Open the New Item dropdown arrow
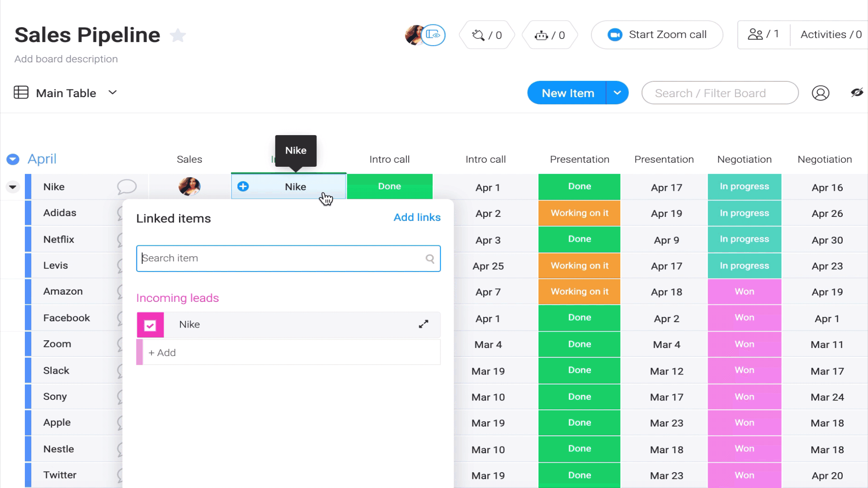This screenshot has height=488, width=868. click(x=617, y=93)
